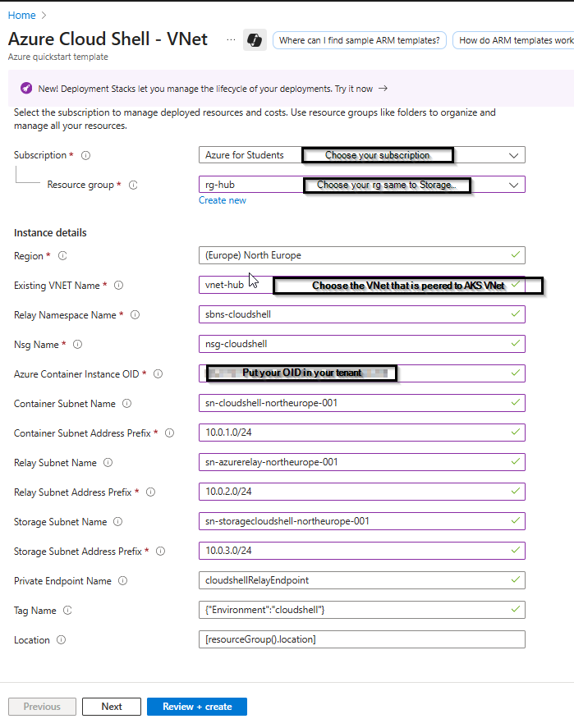Show info tooltip for Location
Image resolution: width=574 pixels, height=728 pixels.
pyautogui.click(x=61, y=640)
